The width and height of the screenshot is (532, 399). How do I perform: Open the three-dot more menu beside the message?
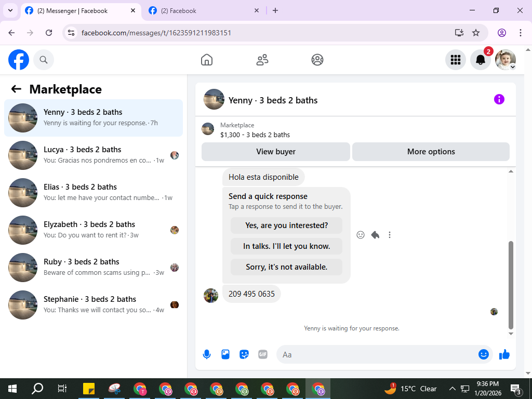390,235
